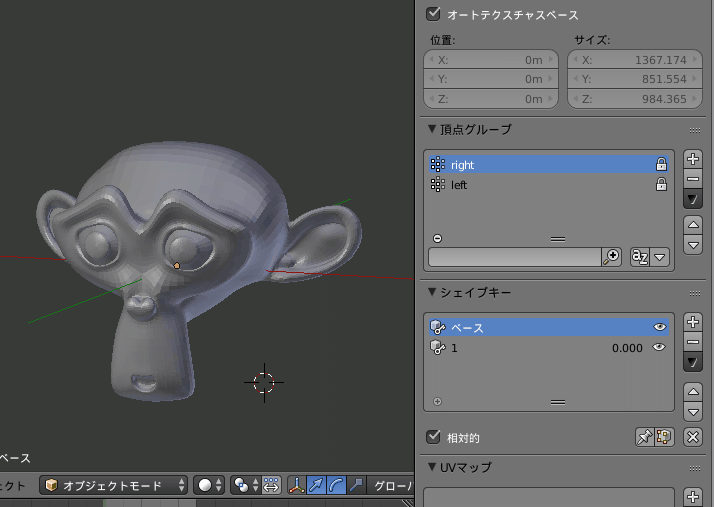Remove the selected vertex group with minus button
This screenshot has width=714, height=507.
point(693,179)
